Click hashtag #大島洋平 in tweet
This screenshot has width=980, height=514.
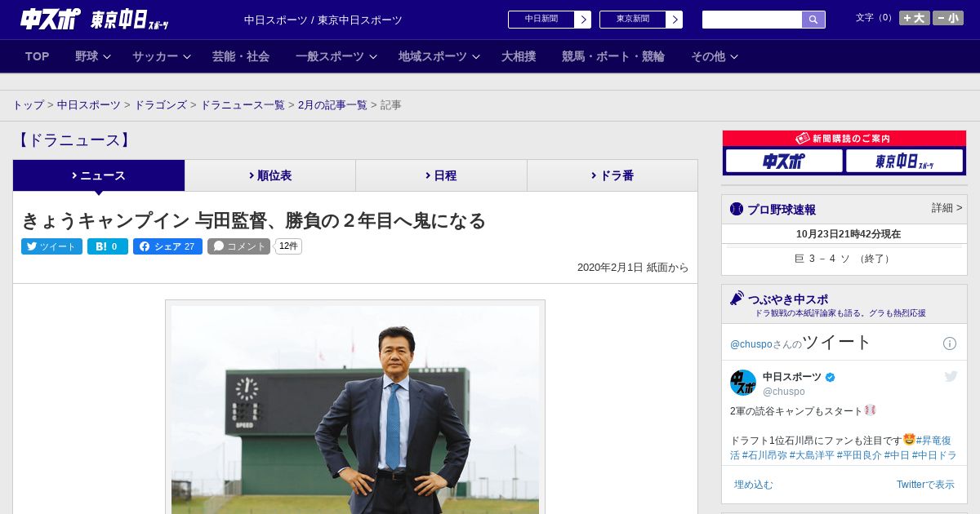[x=812, y=455]
